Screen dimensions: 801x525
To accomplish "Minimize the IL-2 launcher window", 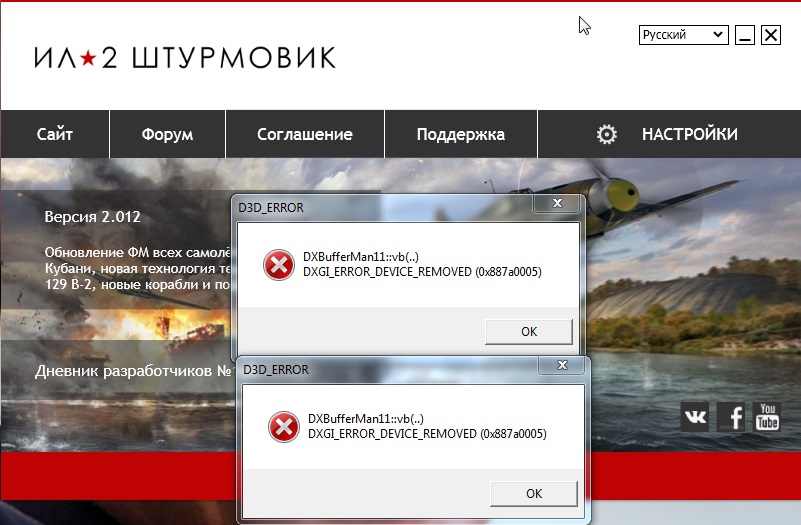I will 745,35.
